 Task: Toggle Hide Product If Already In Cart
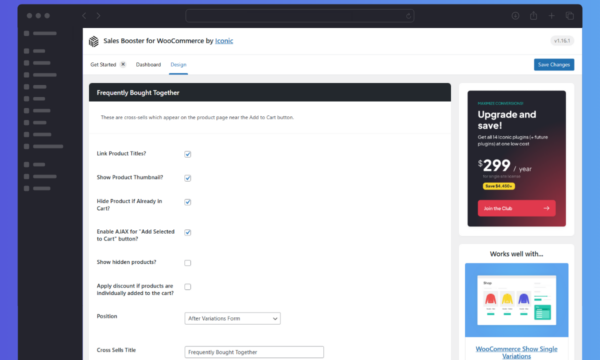pos(188,202)
